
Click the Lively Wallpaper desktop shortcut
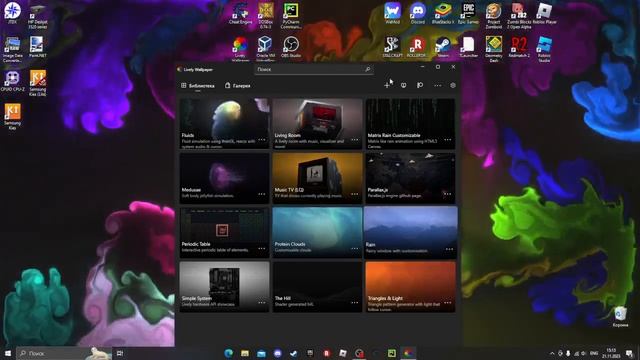click(240, 48)
